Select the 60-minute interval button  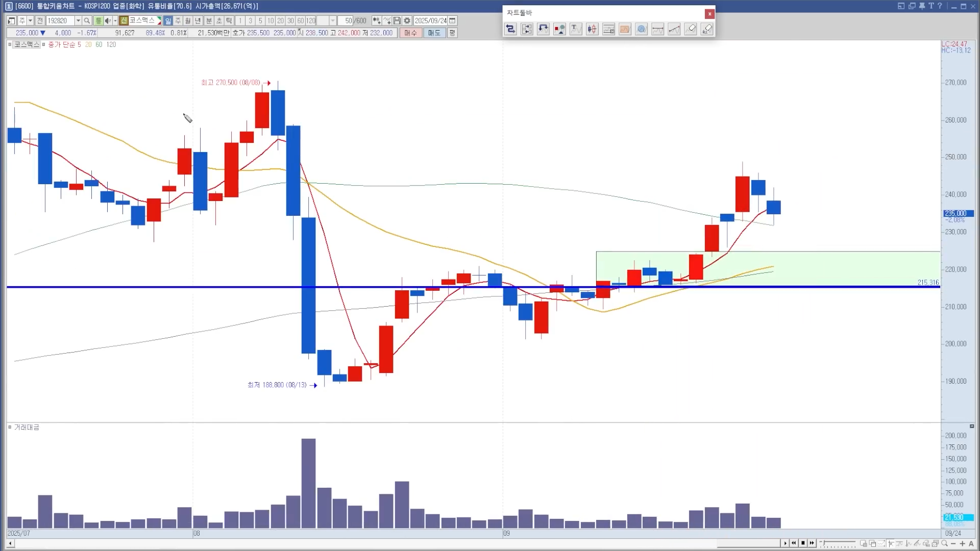[301, 21]
